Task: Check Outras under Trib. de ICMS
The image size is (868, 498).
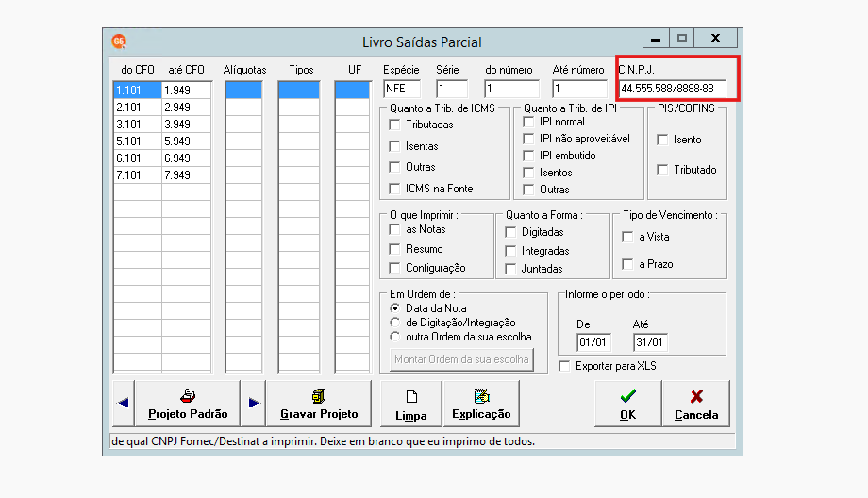Action: [394, 167]
